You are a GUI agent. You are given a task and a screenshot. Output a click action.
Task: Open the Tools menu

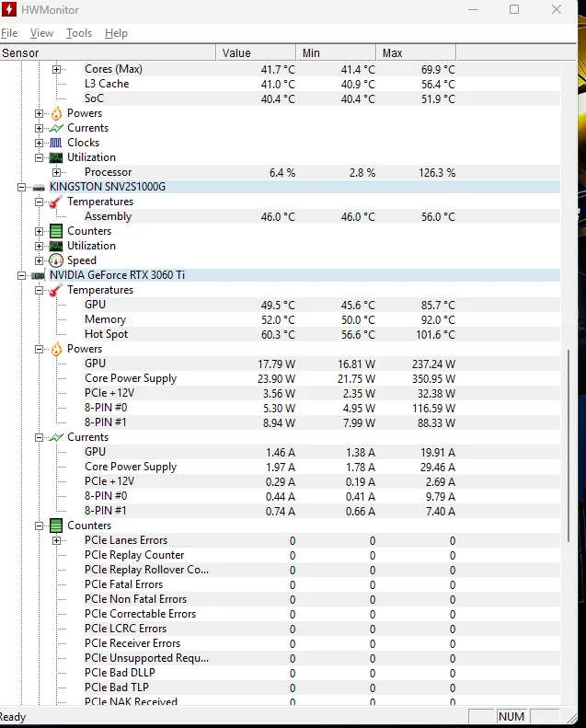pyautogui.click(x=79, y=33)
